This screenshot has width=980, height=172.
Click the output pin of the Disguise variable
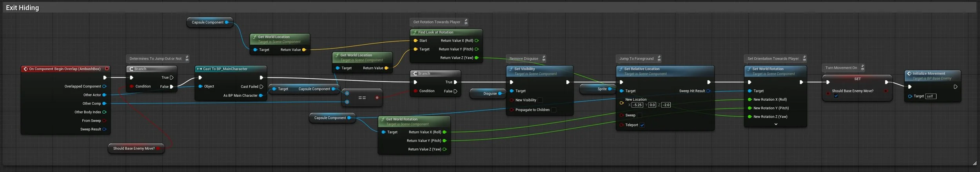[500, 94]
